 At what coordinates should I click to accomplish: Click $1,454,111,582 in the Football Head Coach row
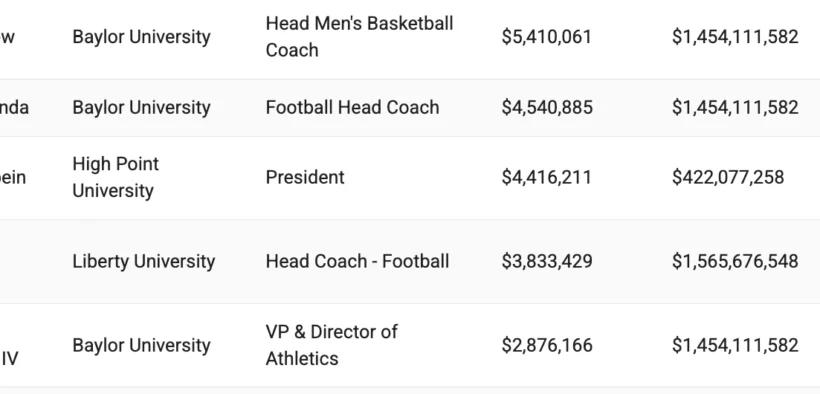point(735,107)
